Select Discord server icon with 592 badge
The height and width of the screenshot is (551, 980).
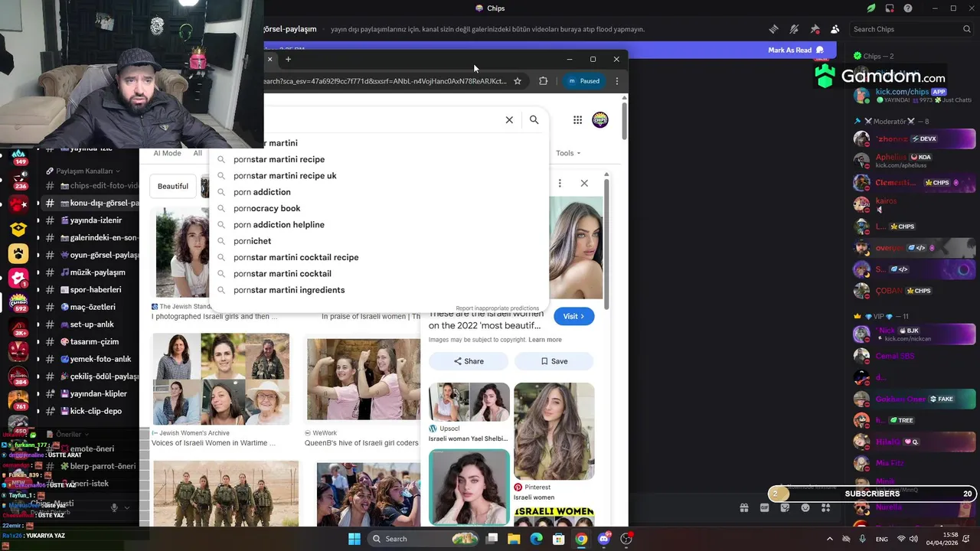(x=18, y=303)
